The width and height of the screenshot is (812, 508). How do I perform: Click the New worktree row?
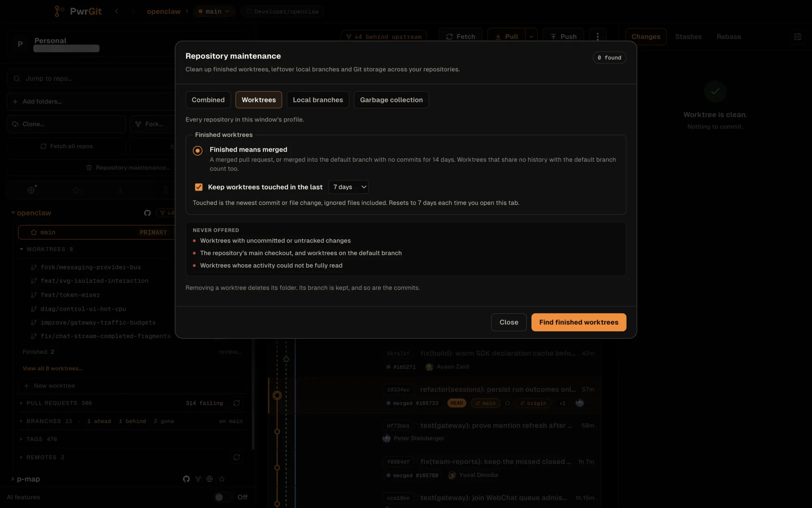pyautogui.click(x=132, y=386)
